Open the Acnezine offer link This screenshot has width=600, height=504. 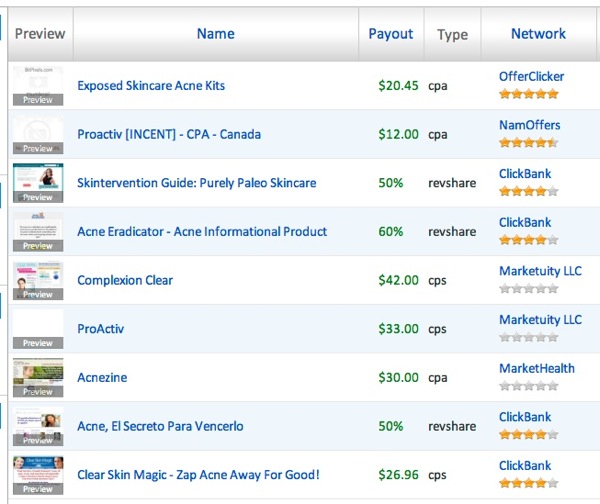tap(102, 377)
